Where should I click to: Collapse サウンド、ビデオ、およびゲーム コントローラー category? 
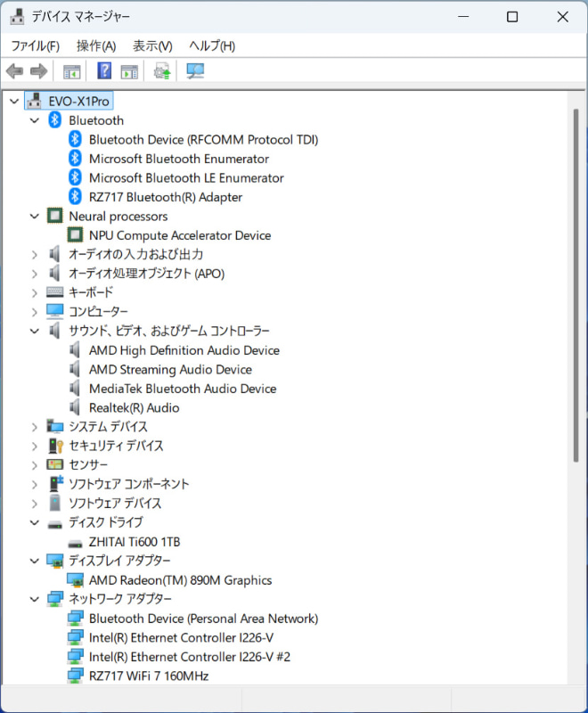tap(35, 331)
